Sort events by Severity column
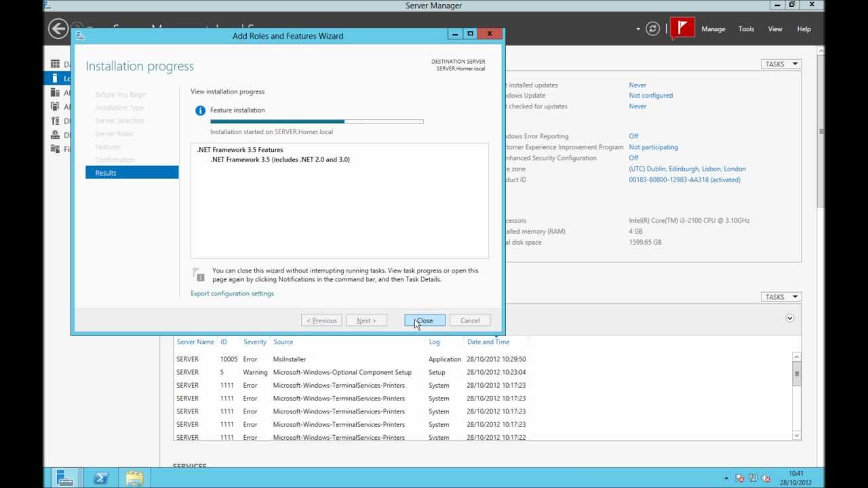 click(255, 342)
